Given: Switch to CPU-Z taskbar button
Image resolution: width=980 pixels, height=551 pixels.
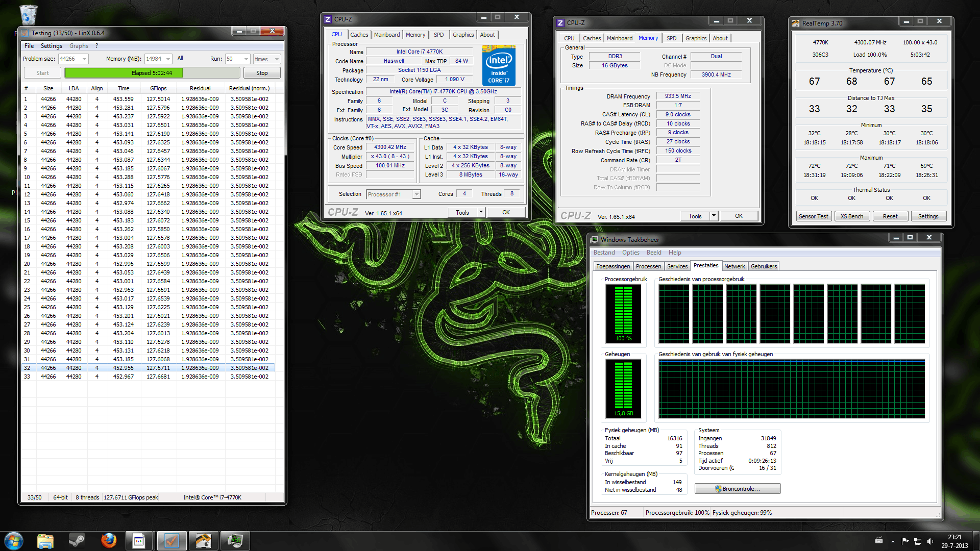Looking at the screenshot, I should [x=139, y=541].
